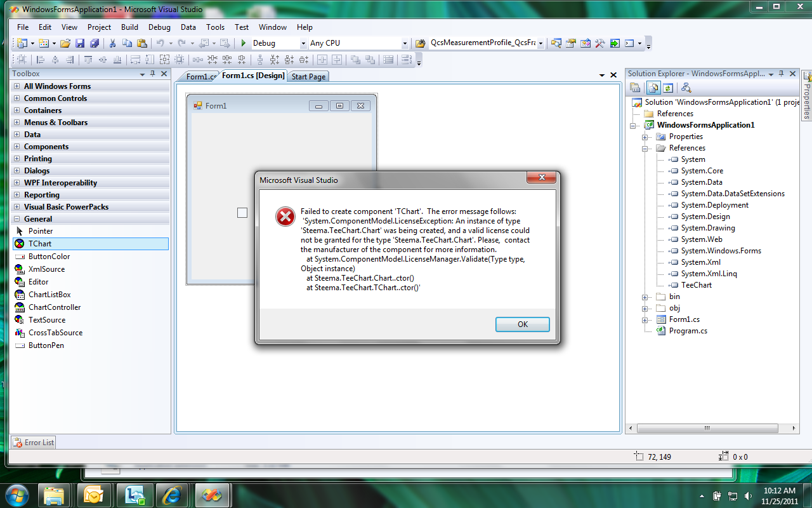Collapse the References node in project tree
Screen dimensions: 812x508
[x=645, y=148]
